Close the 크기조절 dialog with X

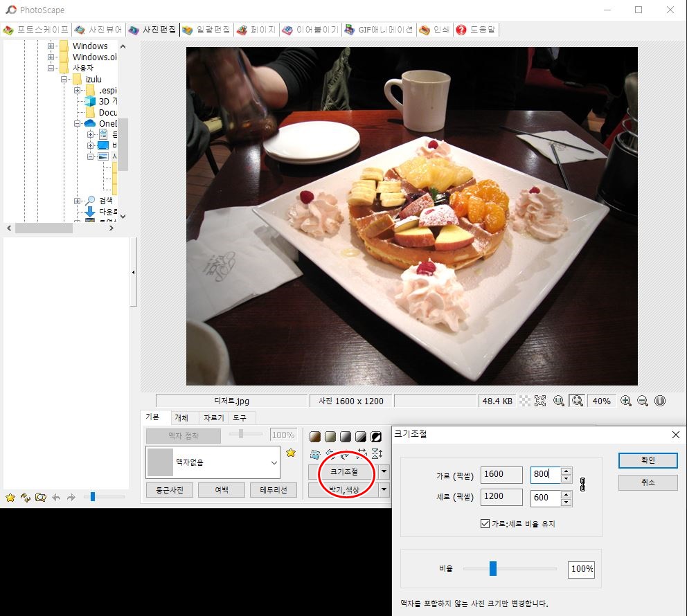(x=676, y=434)
